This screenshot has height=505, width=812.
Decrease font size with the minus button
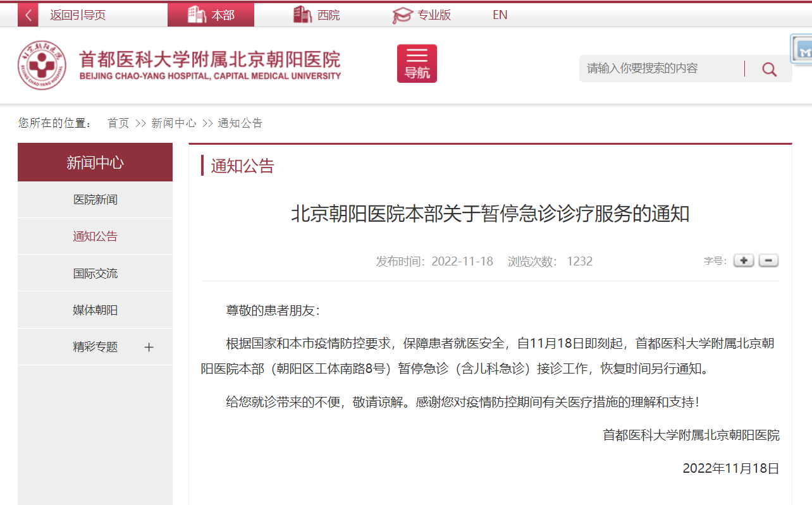(768, 260)
